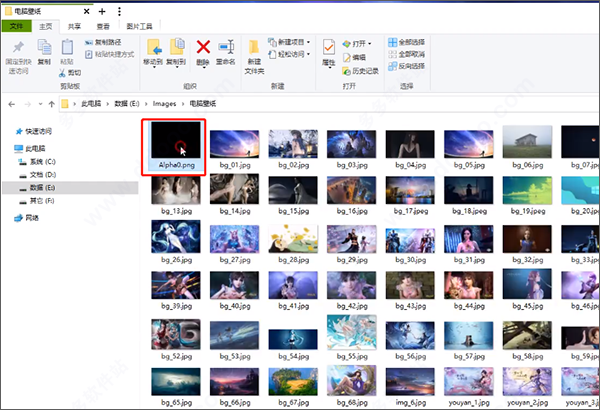
Task: Switch to the 主页 (Home) ribbon tab
Action: click(46, 26)
